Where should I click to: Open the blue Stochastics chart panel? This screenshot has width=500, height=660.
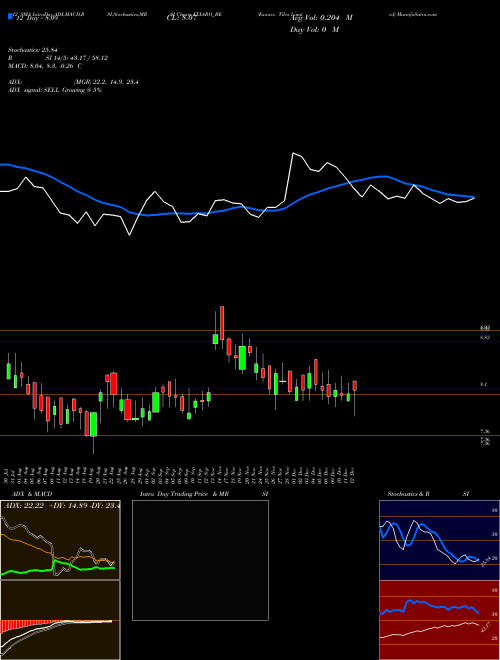coord(439,540)
